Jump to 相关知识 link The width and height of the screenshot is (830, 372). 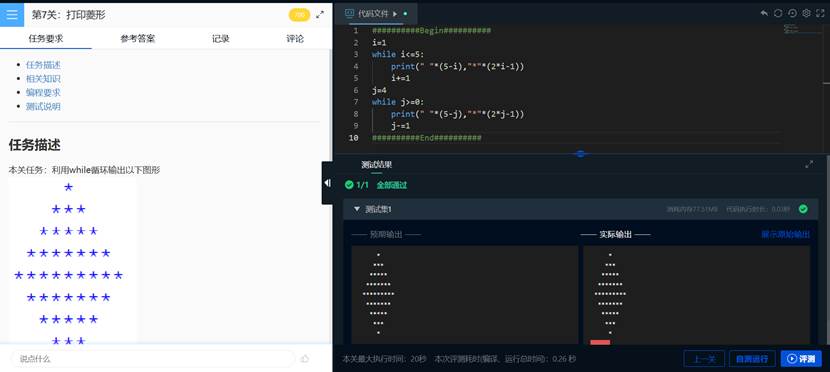[43, 79]
